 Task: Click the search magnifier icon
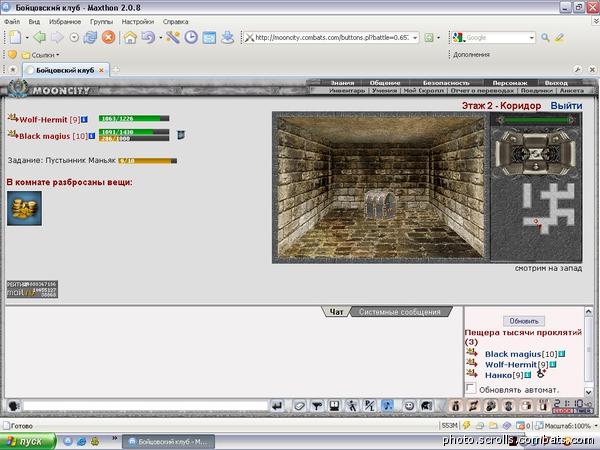pos(545,38)
